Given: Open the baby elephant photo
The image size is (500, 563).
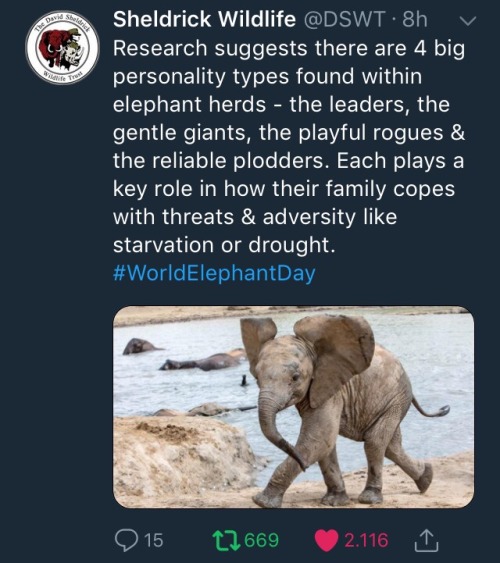Looking at the screenshot, I should click(x=293, y=407).
